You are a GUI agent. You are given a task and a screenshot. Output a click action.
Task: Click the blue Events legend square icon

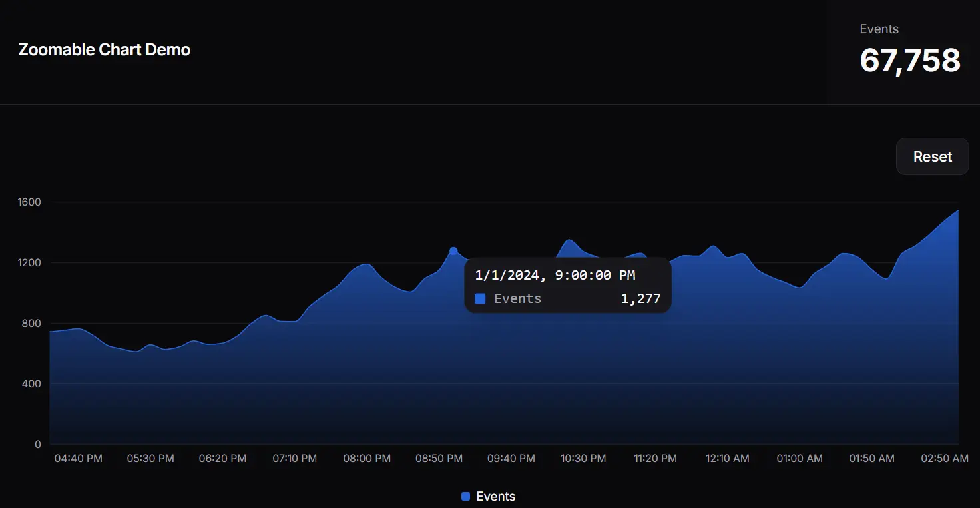pos(466,496)
